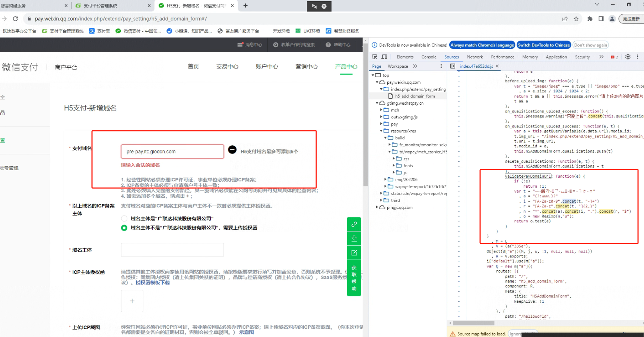Select h5_add_domain_form file in tree
The image size is (644, 337).
415,96
